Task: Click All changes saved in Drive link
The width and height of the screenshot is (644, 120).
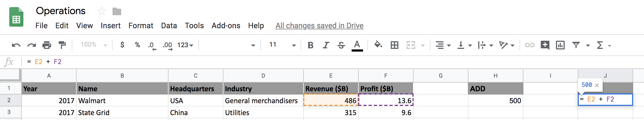Action: pos(319,26)
